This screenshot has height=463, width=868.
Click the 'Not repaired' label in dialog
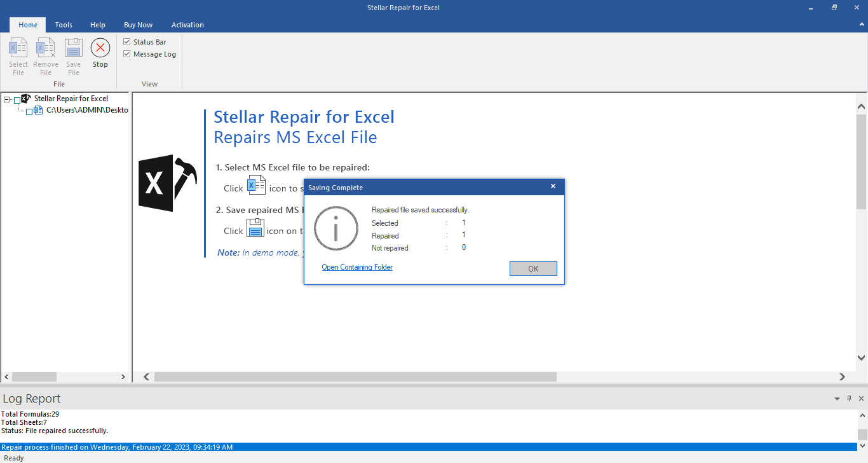[x=390, y=248]
